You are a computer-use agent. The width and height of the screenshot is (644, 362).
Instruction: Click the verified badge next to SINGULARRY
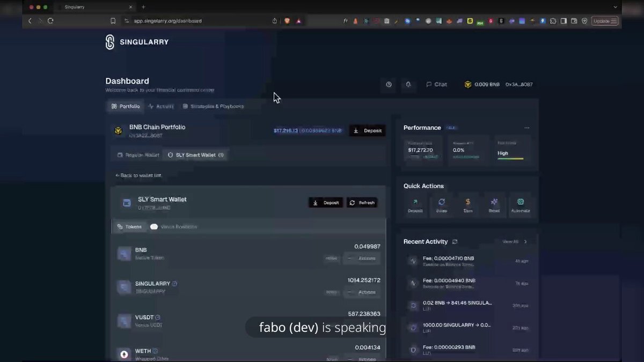(174, 284)
